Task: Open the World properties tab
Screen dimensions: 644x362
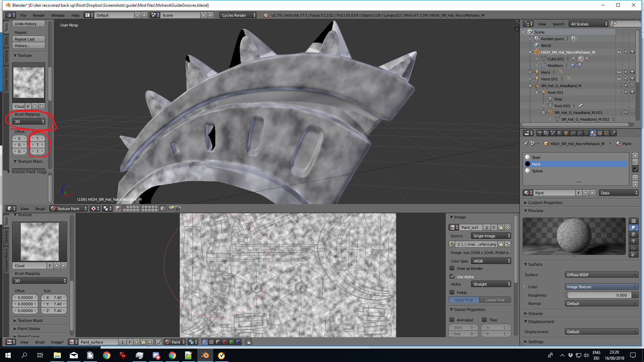Action: pos(559,133)
